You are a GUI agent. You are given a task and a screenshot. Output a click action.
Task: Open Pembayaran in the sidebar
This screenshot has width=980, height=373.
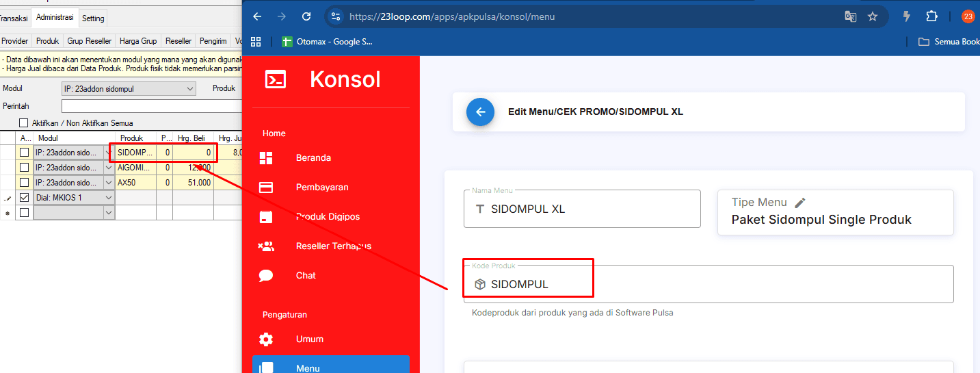pyautogui.click(x=321, y=188)
